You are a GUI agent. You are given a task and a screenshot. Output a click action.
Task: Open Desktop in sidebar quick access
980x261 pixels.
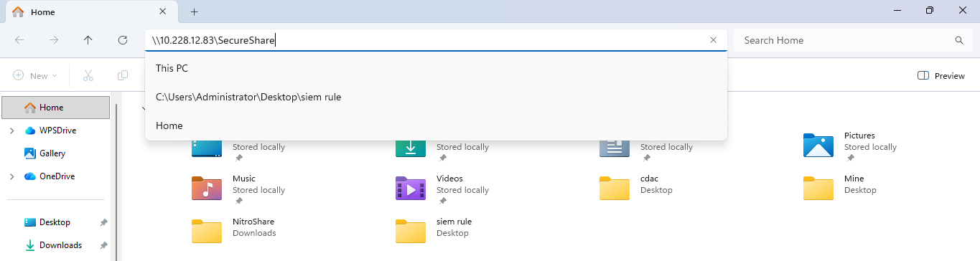55,222
